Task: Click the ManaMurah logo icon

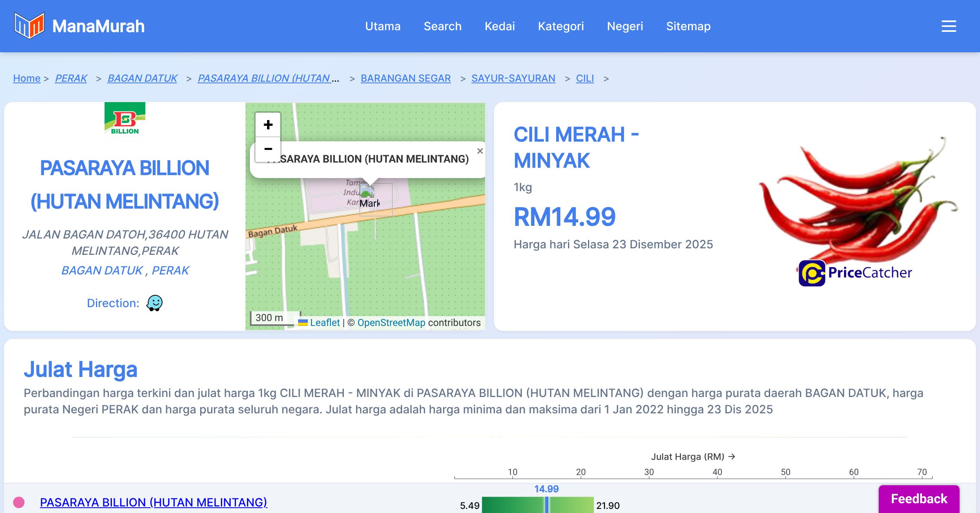Action: [x=29, y=26]
